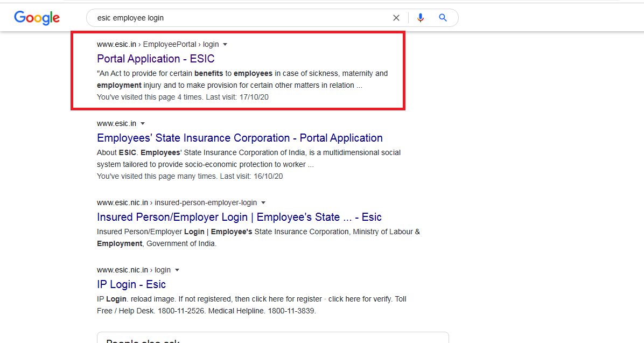
Task: Submit search with the magnifying glass icon
Action: tap(443, 18)
